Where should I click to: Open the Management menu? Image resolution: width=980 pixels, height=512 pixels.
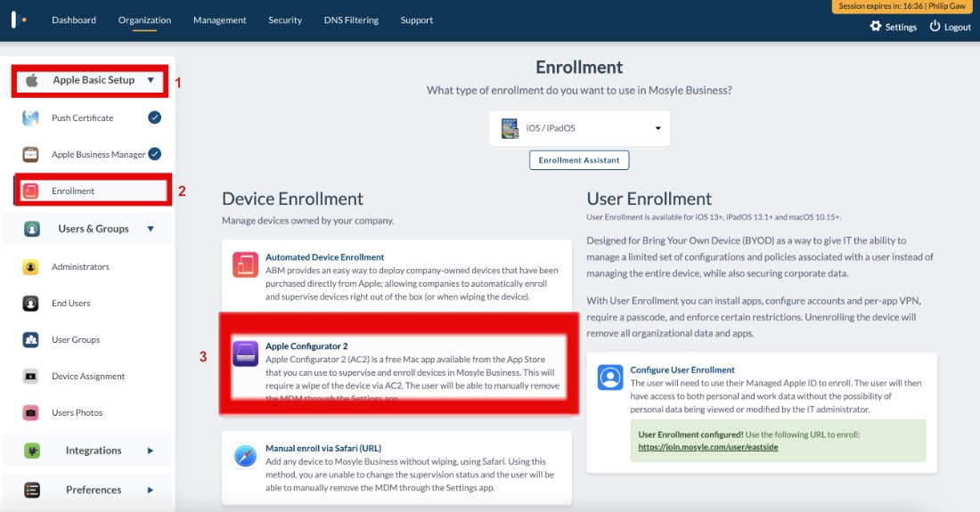tap(219, 20)
